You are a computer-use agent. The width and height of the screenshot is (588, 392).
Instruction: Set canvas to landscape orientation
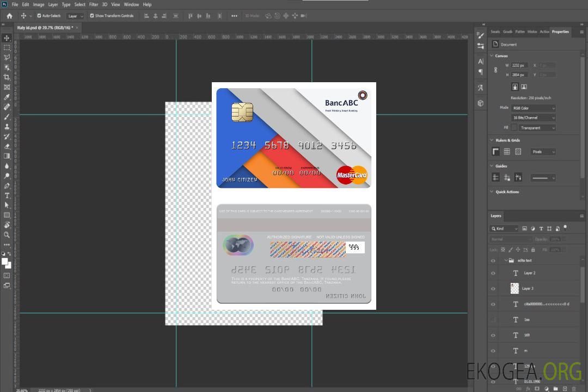(x=524, y=87)
